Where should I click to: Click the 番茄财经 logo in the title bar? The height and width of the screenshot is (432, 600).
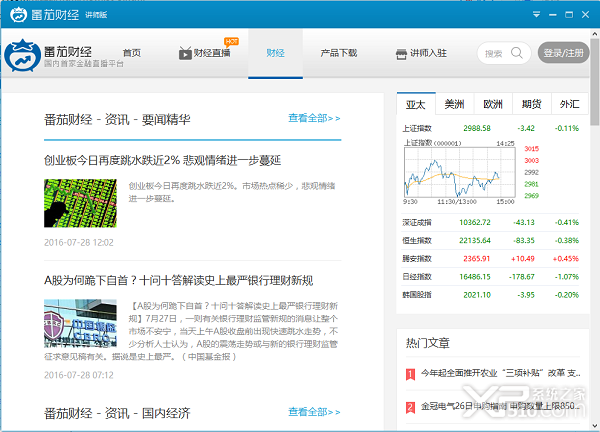[18, 15]
